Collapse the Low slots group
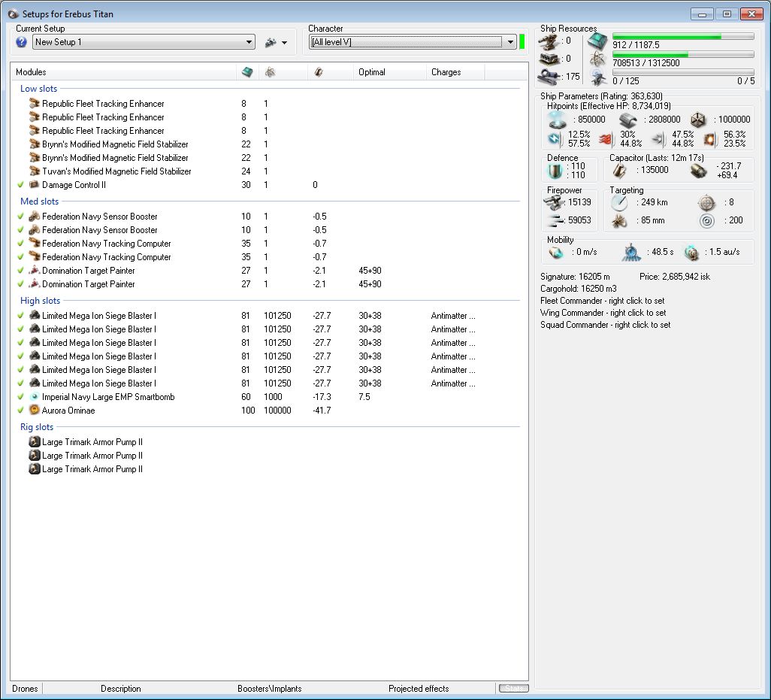The height and width of the screenshot is (700, 771). pos(38,89)
